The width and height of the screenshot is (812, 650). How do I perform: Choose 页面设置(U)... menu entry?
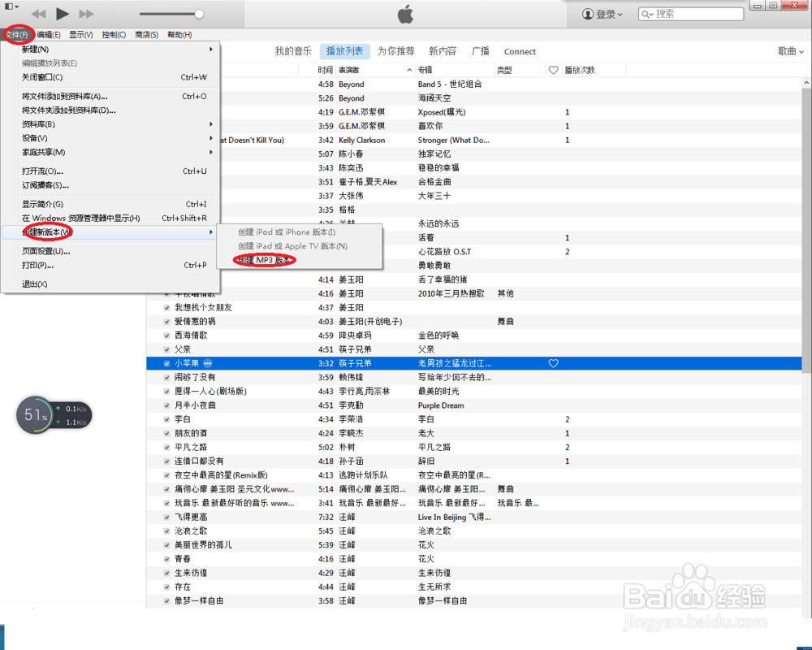[110, 251]
